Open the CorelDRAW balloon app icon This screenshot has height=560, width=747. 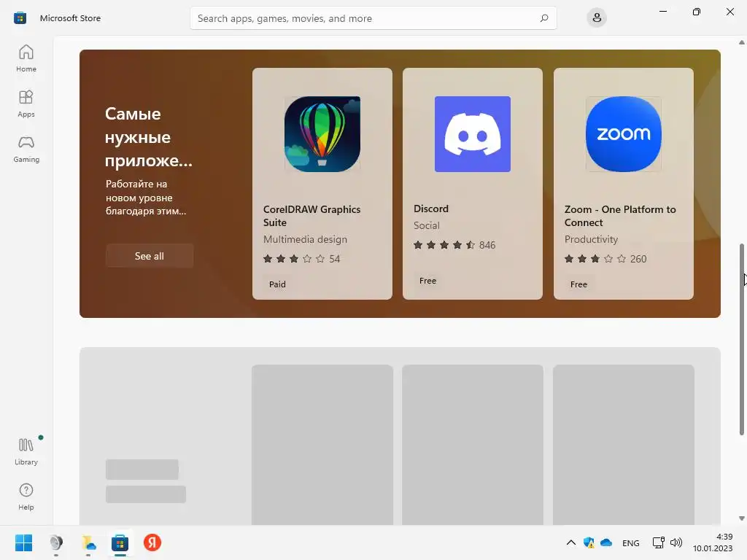[322, 134]
